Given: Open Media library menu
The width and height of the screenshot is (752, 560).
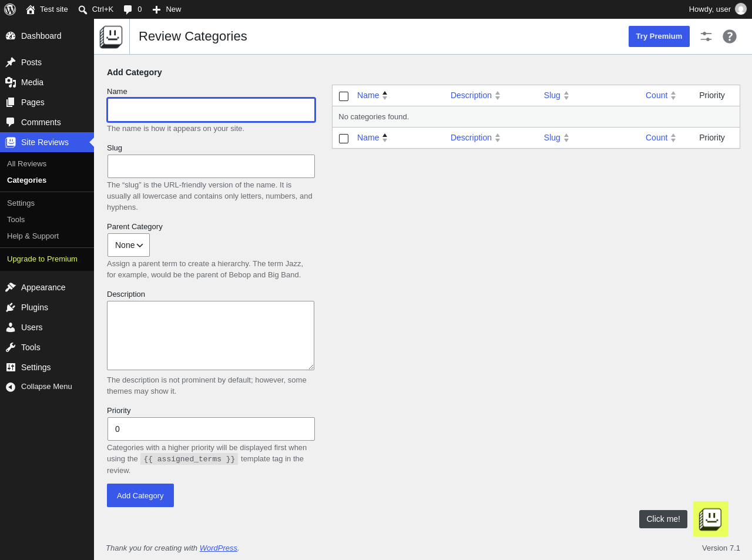Looking at the screenshot, I should click(47, 82).
